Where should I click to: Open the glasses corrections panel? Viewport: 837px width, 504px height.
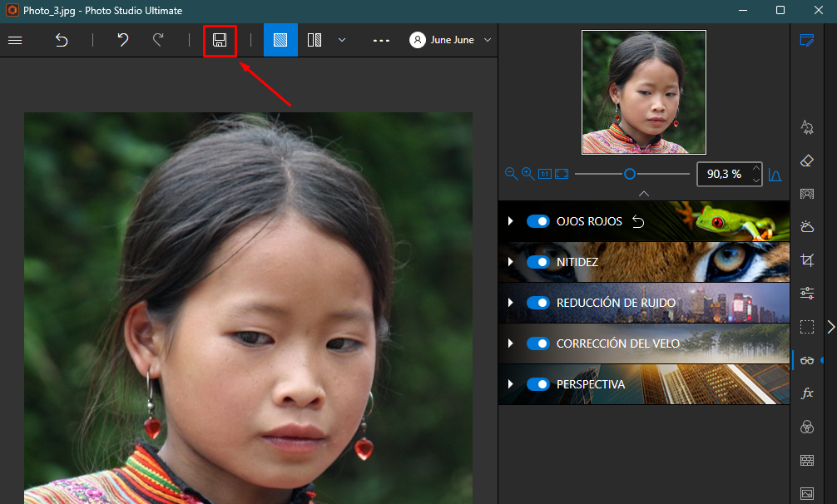pyautogui.click(x=807, y=360)
